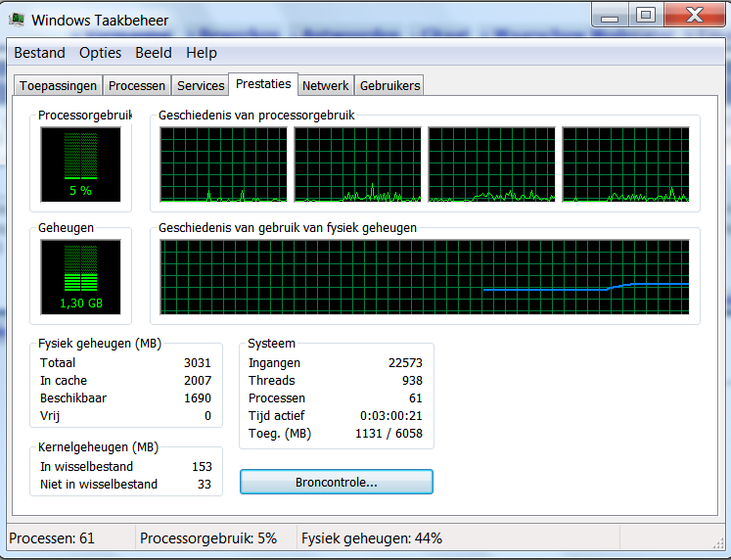
Task: Switch to the Toepassingen tab
Action: pos(59,86)
